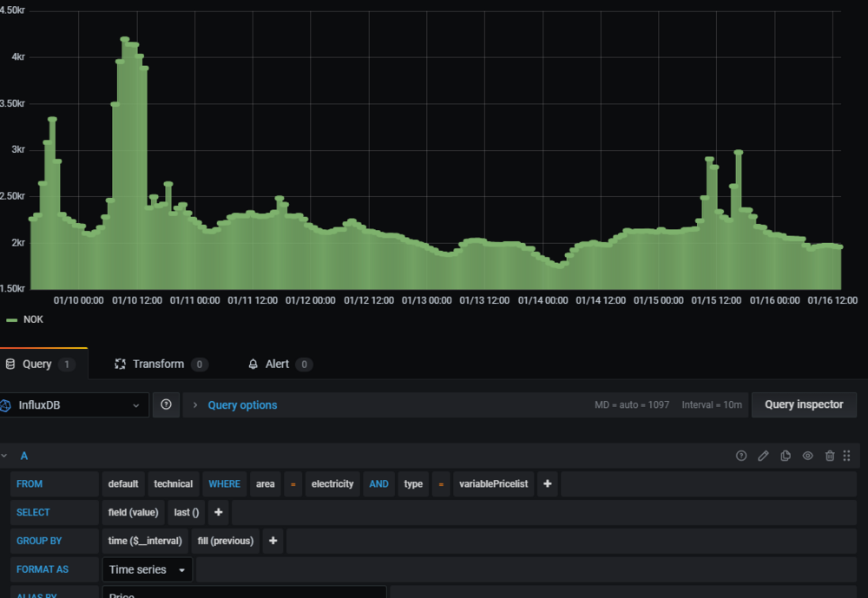The height and width of the screenshot is (598, 868).
Task: Add a GROUP BY clause with plus button
Action: [x=273, y=541]
